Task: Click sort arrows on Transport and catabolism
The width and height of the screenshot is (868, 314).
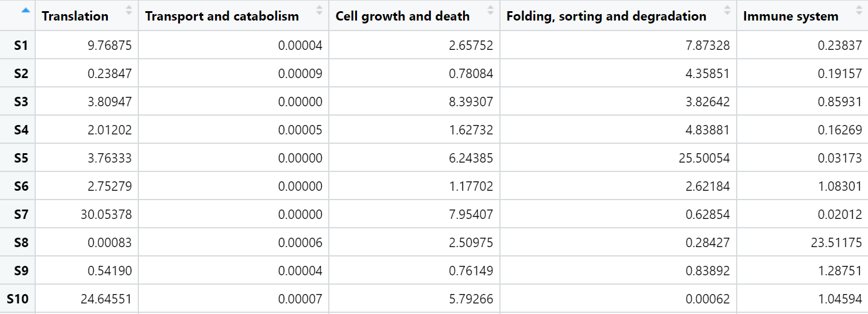Action: tap(319, 10)
